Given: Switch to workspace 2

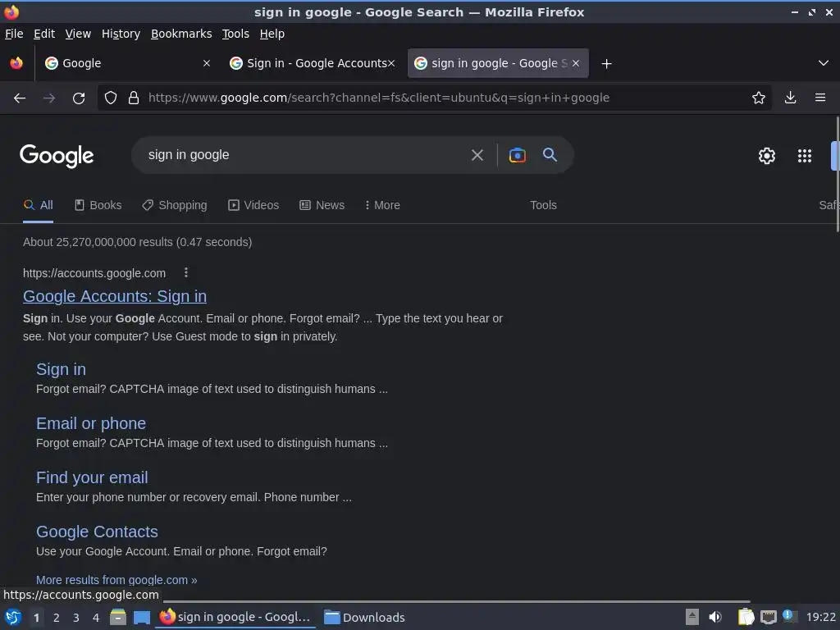Looking at the screenshot, I should tap(57, 618).
